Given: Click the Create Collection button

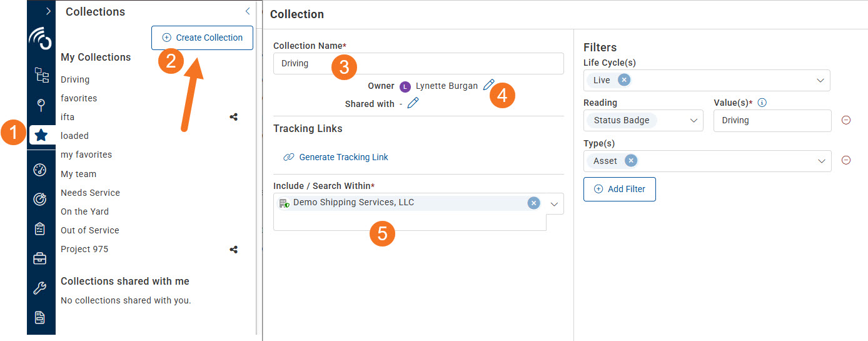Looking at the screenshot, I should tap(202, 38).
